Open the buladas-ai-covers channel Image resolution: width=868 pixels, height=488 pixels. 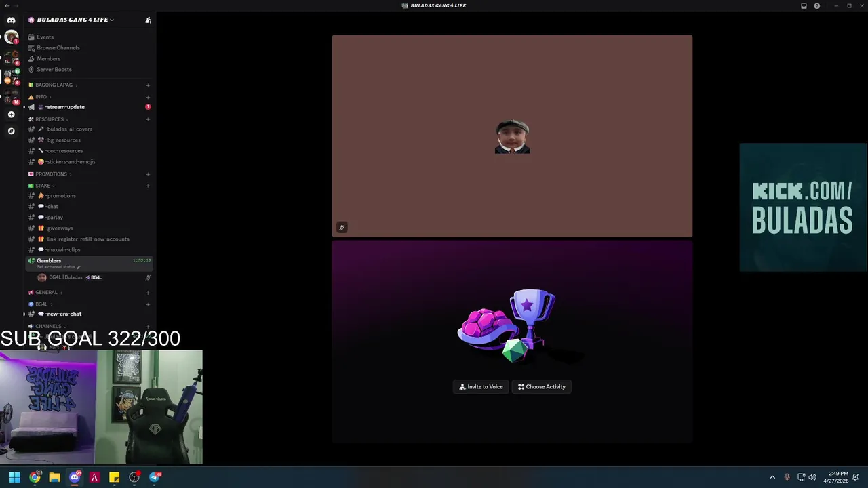89,129
